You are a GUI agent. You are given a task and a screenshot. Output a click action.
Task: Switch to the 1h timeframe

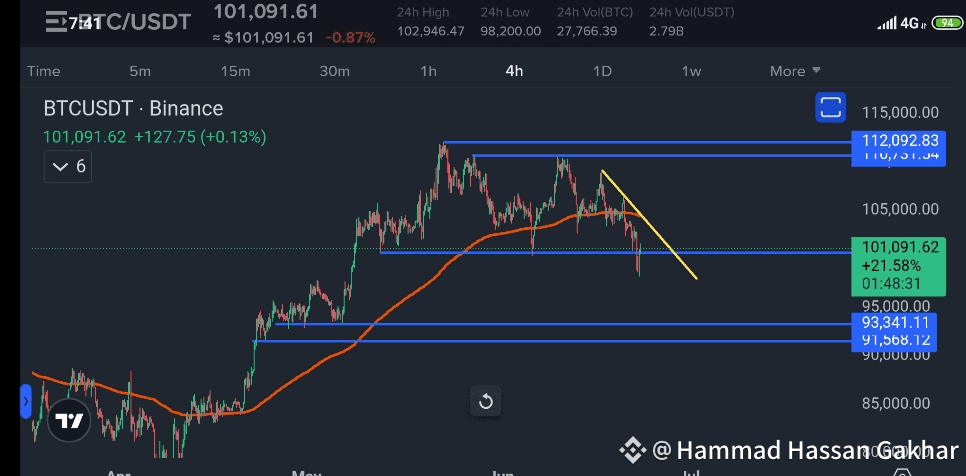(x=428, y=71)
